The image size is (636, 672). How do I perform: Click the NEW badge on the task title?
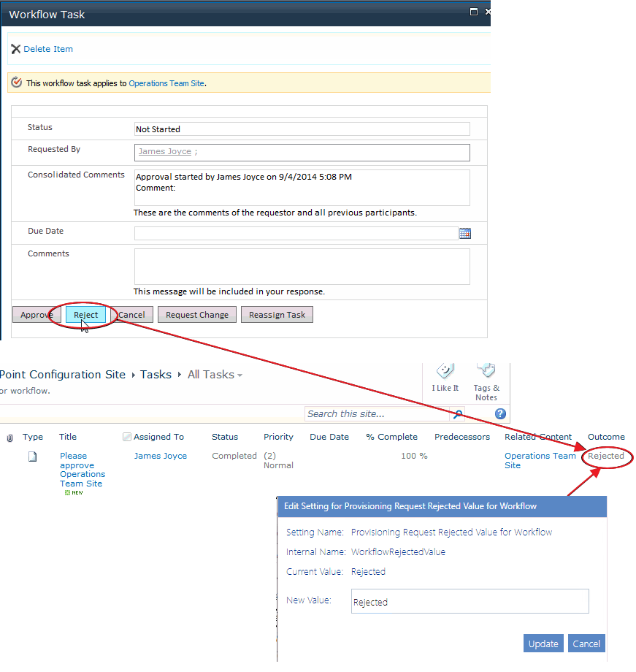tap(73, 492)
